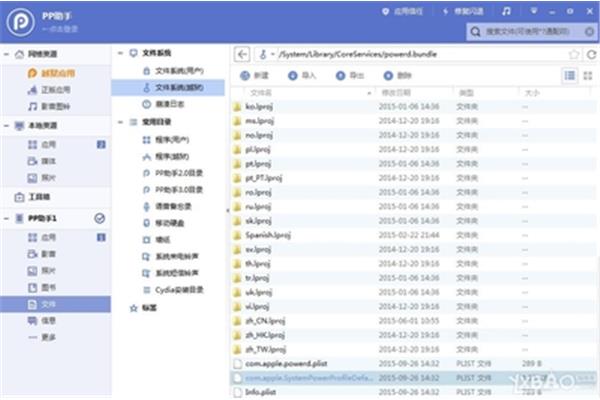Click the splitter arrow between tree and file list

(x=228, y=210)
